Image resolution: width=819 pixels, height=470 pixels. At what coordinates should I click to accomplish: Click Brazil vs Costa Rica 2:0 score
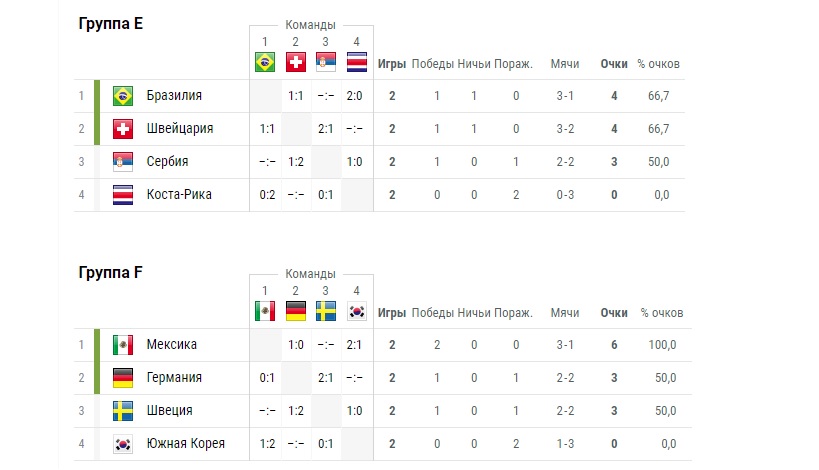pyautogui.click(x=354, y=96)
